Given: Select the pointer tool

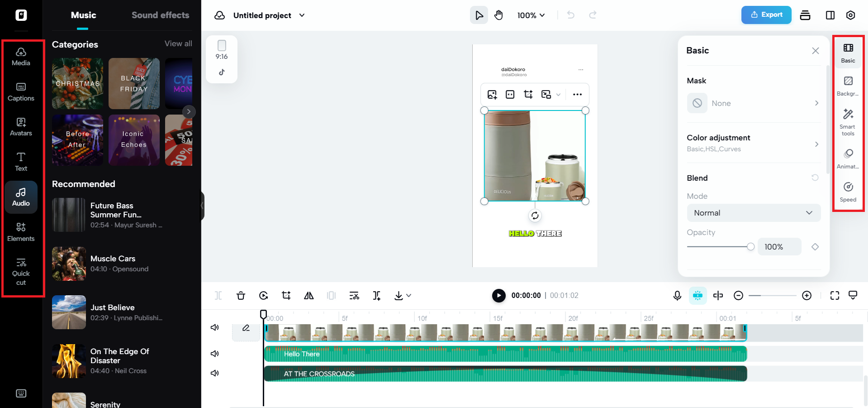Looking at the screenshot, I should 479,15.
